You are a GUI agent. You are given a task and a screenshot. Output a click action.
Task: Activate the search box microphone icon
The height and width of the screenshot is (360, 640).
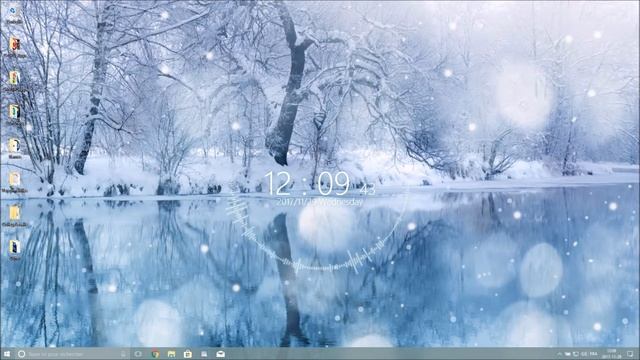[123, 354]
